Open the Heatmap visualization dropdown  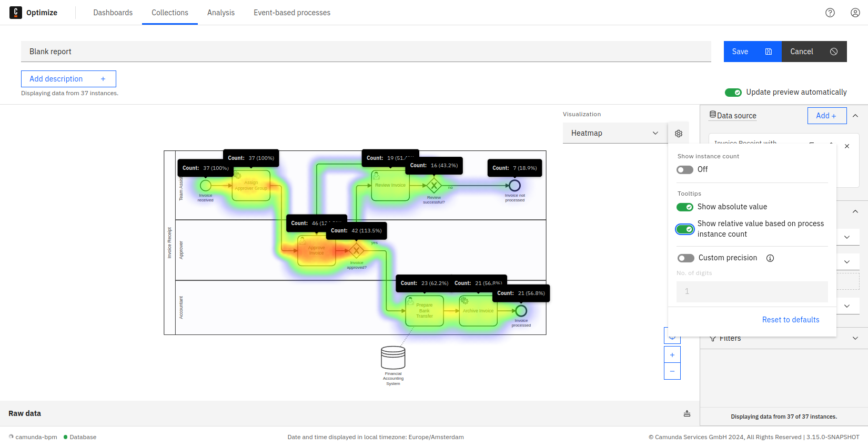[614, 133]
